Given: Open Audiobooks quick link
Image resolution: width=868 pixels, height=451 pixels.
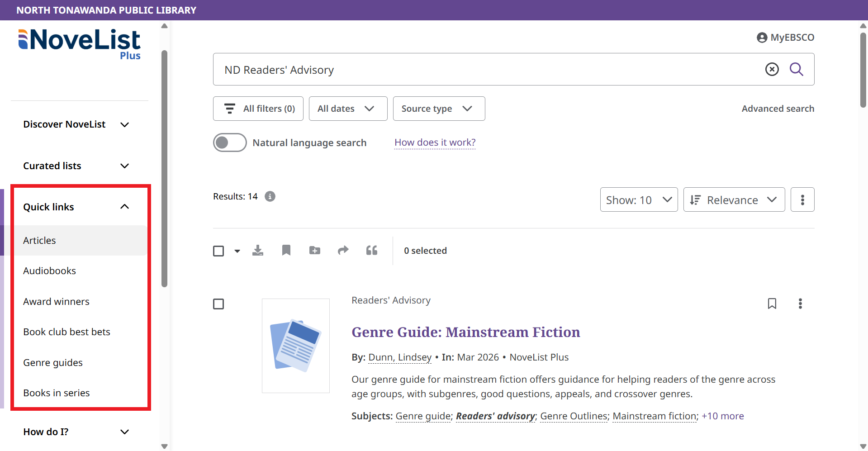Looking at the screenshot, I should click(49, 271).
